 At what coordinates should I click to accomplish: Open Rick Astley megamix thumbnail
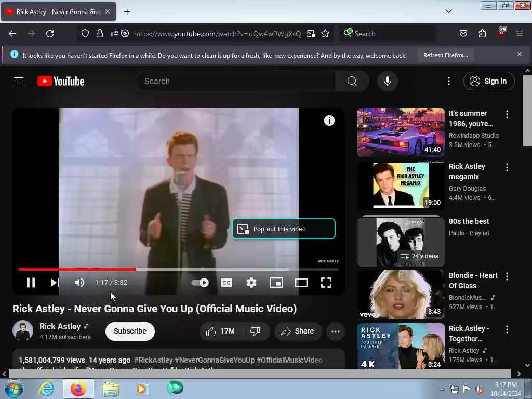[x=401, y=185]
